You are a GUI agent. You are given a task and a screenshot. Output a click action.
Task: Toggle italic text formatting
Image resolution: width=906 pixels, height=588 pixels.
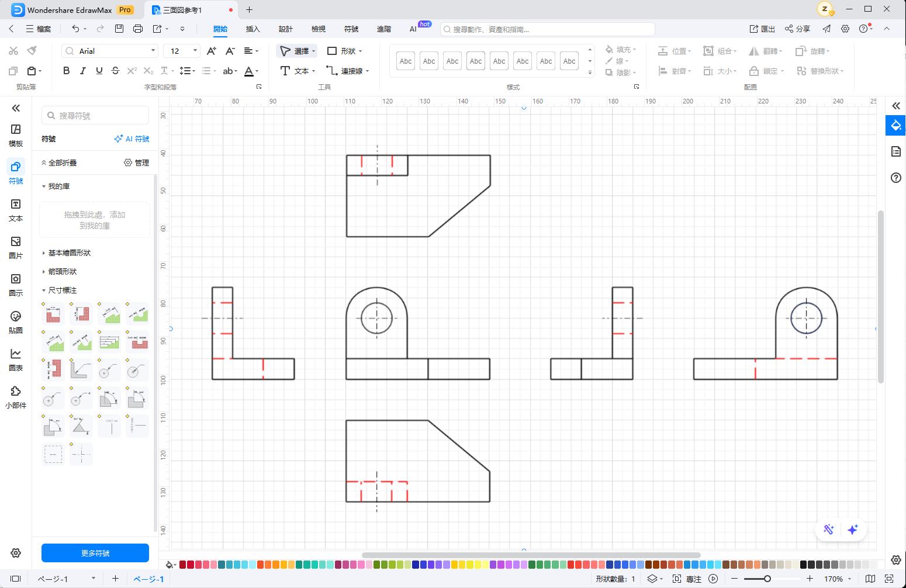click(82, 71)
